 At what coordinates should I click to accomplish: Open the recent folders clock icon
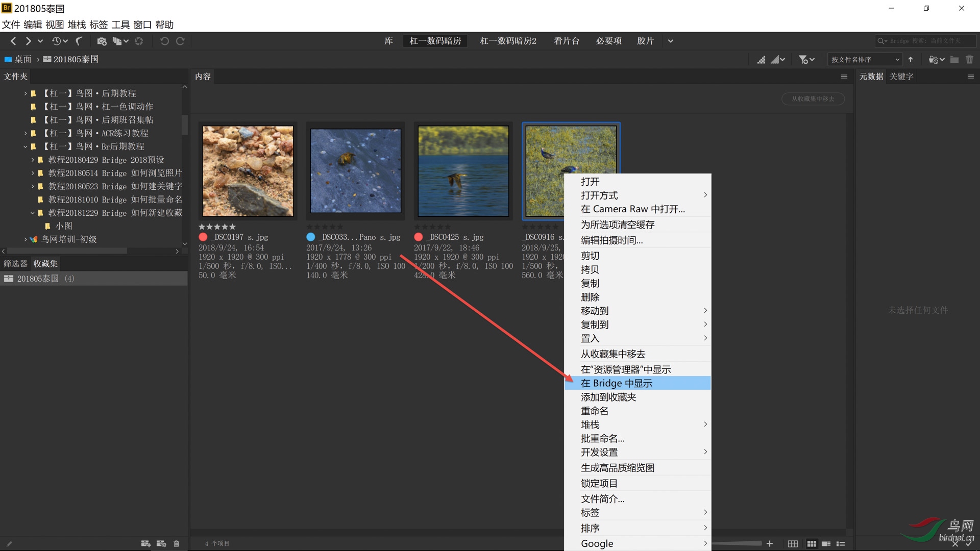57,41
